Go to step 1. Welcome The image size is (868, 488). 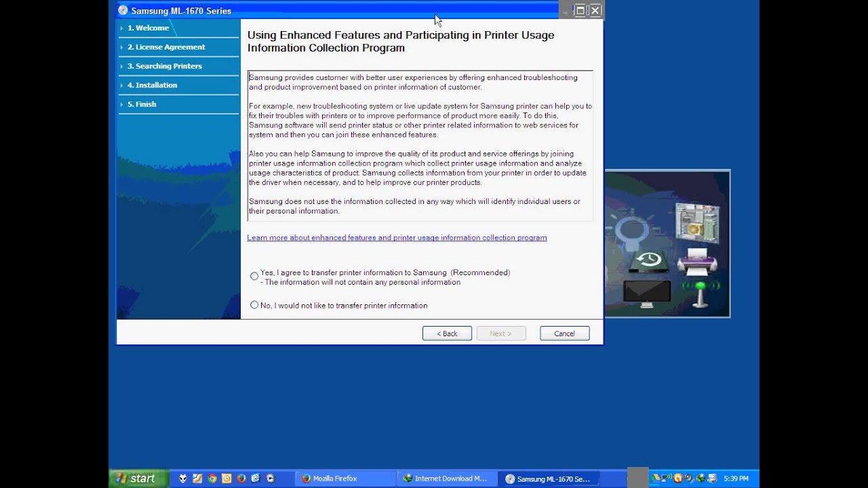coord(148,28)
